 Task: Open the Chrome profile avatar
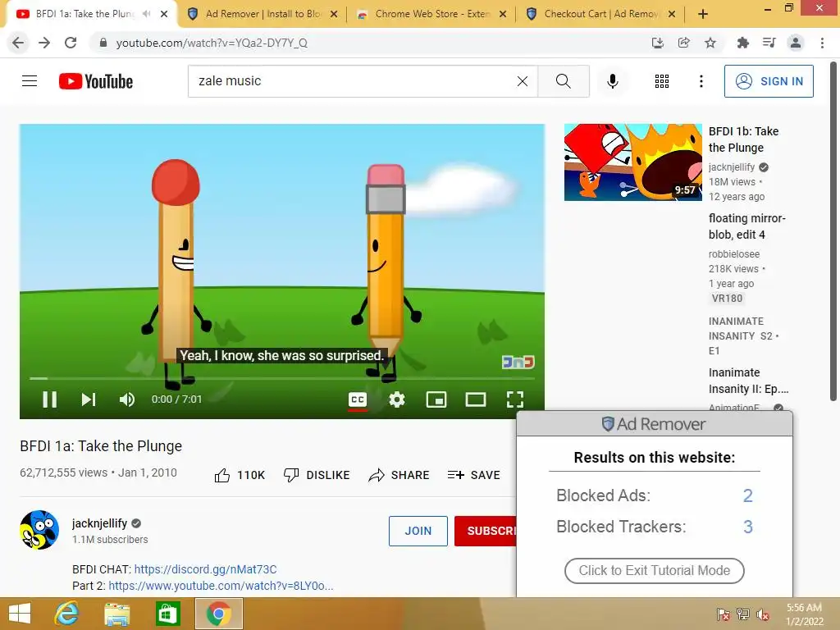[796, 43]
